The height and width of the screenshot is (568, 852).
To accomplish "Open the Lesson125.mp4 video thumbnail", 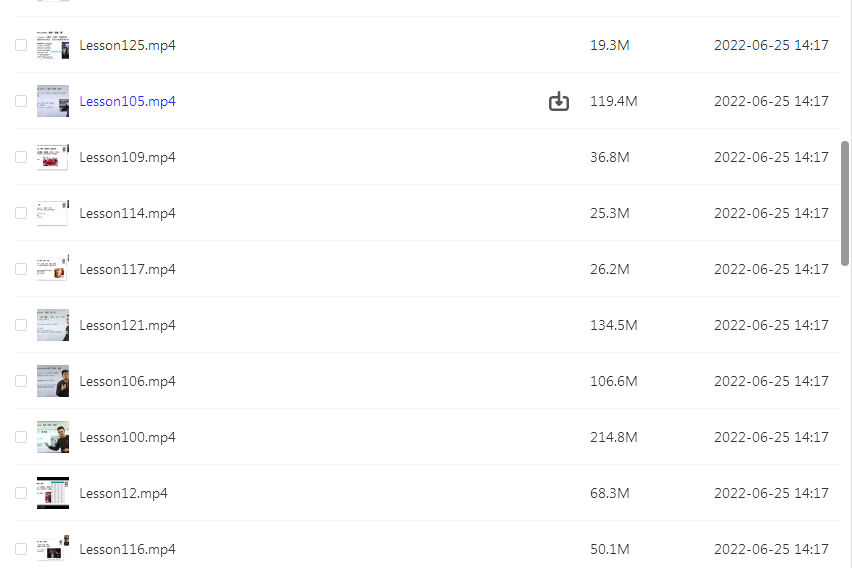I will (53, 45).
